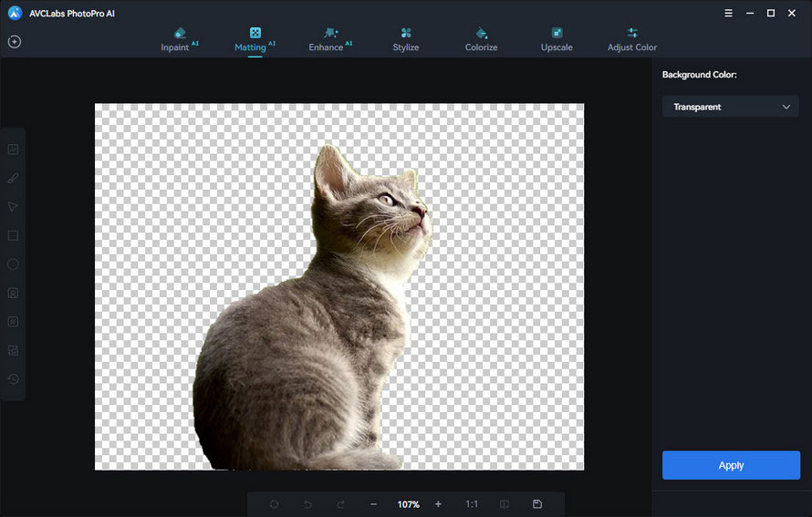Image resolution: width=812 pixels, height=517 pixels.
Task: Select the elliptical selection tool
Action: 13,264
